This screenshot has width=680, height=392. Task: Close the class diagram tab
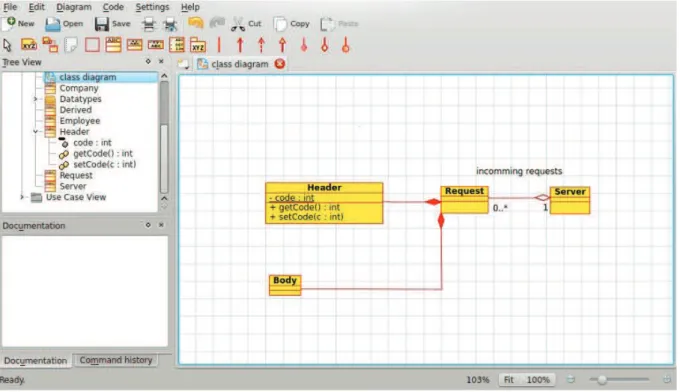280,64
